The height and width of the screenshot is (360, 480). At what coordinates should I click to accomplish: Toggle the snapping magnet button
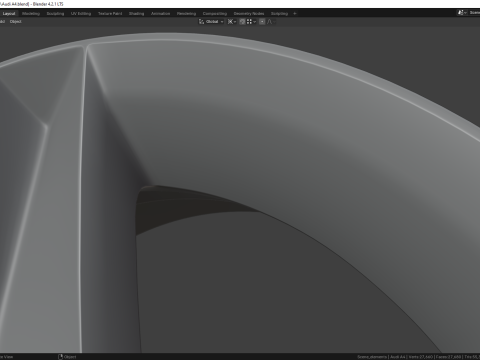[242, 22]
